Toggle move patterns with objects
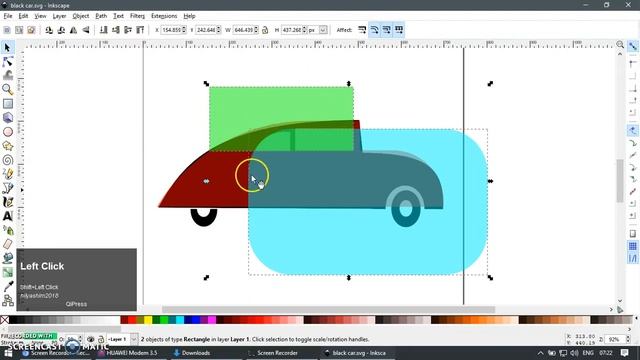 (x=399, y=30)
